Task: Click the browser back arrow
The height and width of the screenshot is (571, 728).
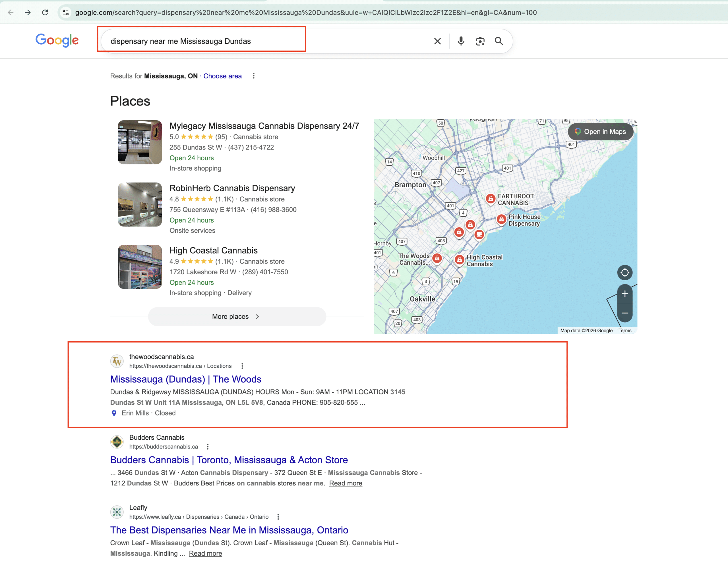Action: pyautogui.click(x=11, y=13)
